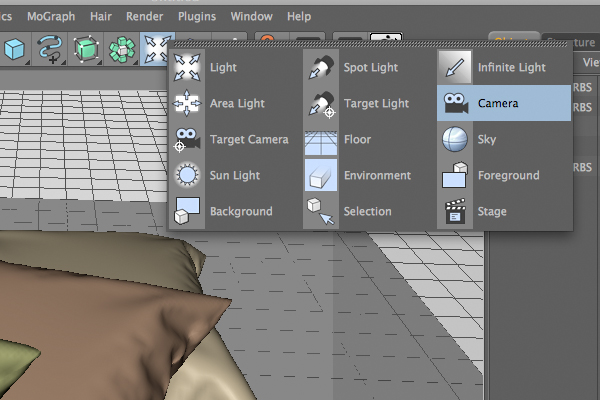Select the Light object icon in palette
This screenshot has width=600, height=400.
[187, 67]
